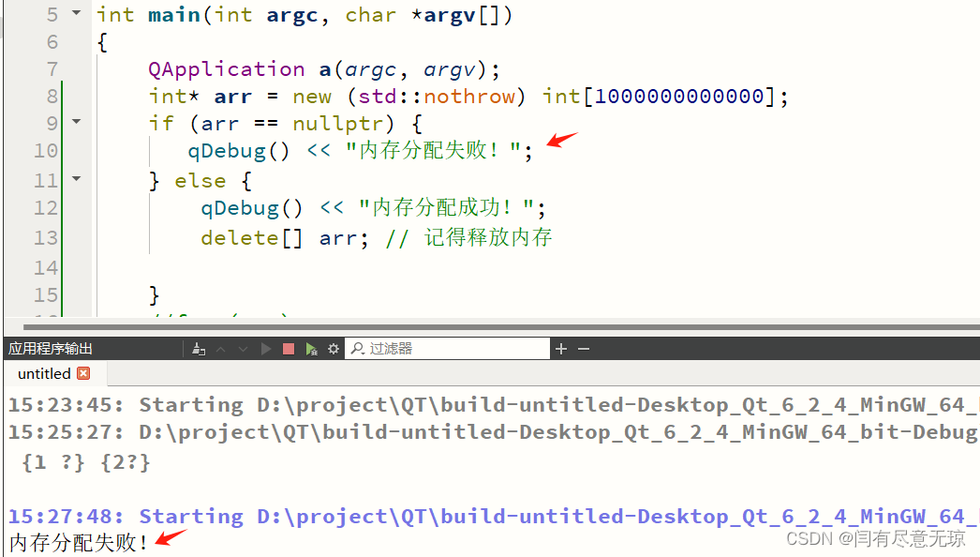The image size is (980, 557).
Task: Click the 内存分配失败 string on line 10
Action: pyautogui.click(x=434, y=150)
